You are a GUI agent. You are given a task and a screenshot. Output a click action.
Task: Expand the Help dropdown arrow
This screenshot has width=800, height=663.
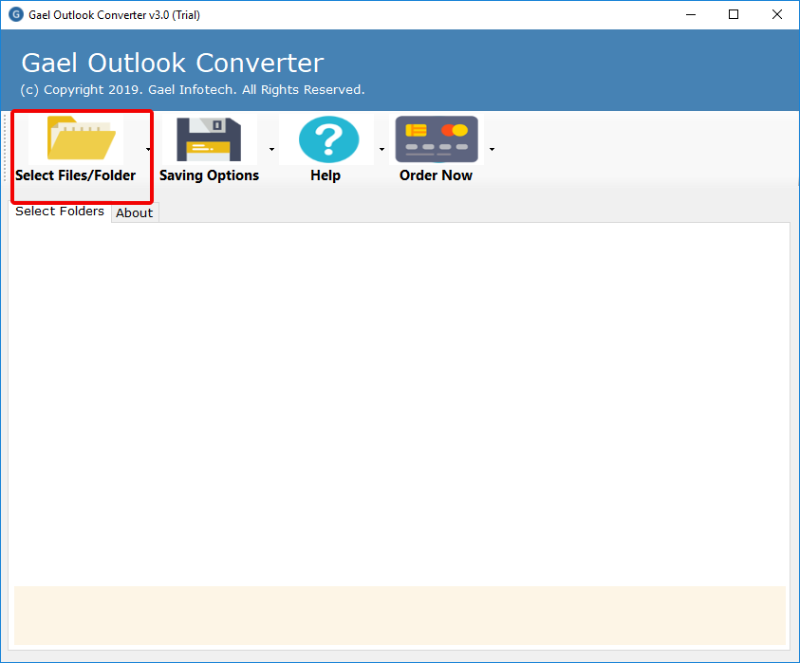tap(382, 150)
